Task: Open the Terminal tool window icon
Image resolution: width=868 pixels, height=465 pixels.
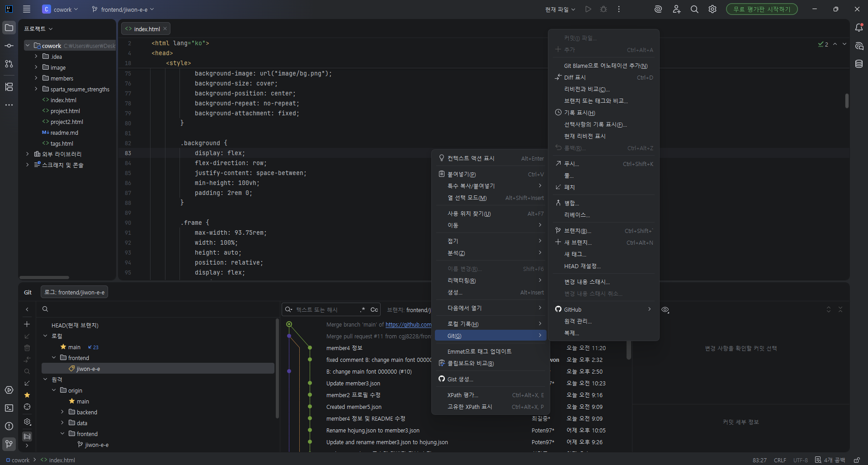Action: point(9,408)
